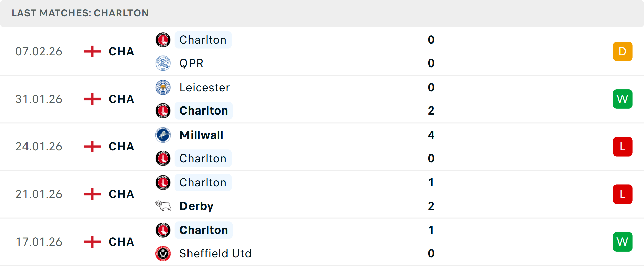The image size is (644, 266).
Task: Click Charlton crest in the QPR match
Action: pyautogui.click(x=163, y=40)
